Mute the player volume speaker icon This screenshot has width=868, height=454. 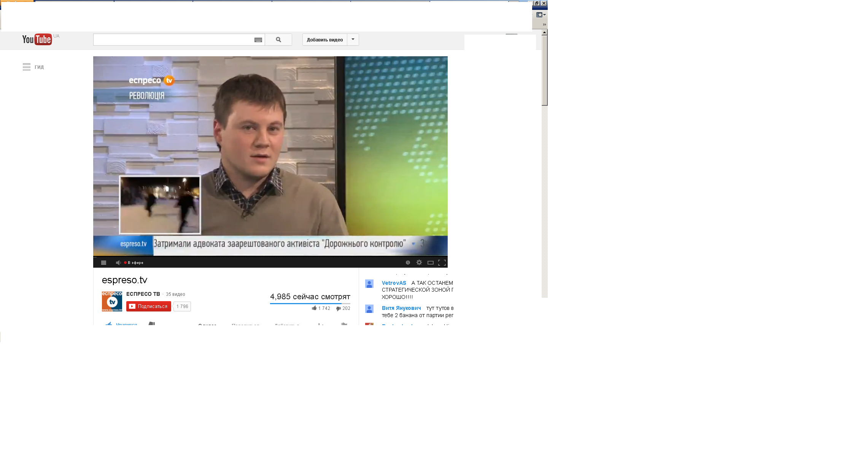point(118,263)
